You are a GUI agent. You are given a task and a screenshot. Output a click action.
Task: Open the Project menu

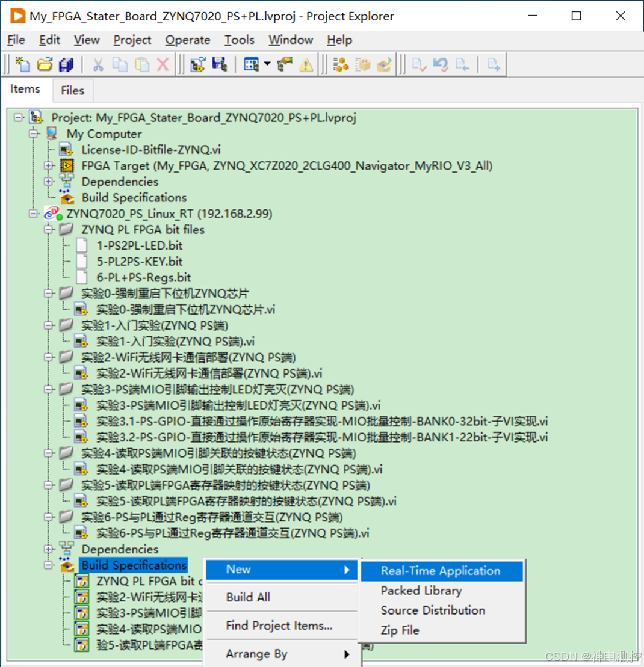(x=132, y=40)
